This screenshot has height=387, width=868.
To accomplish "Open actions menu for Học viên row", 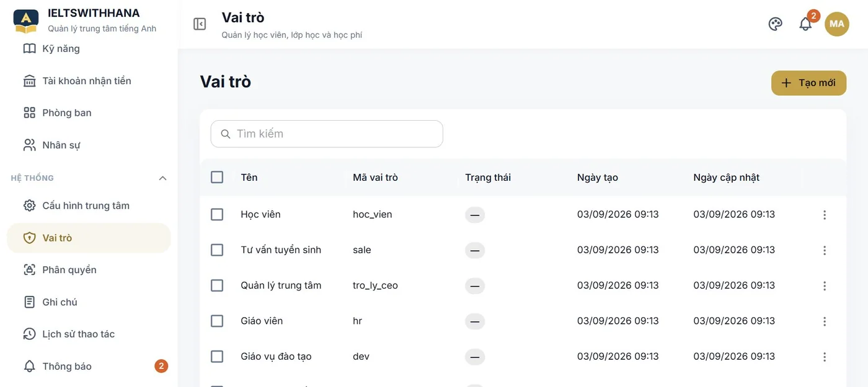I will pyautogui.click(x=825, y=215).
